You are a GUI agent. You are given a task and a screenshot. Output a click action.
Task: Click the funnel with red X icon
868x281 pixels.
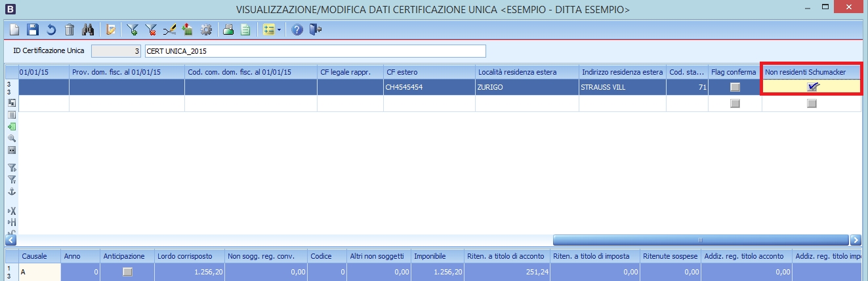152,29
